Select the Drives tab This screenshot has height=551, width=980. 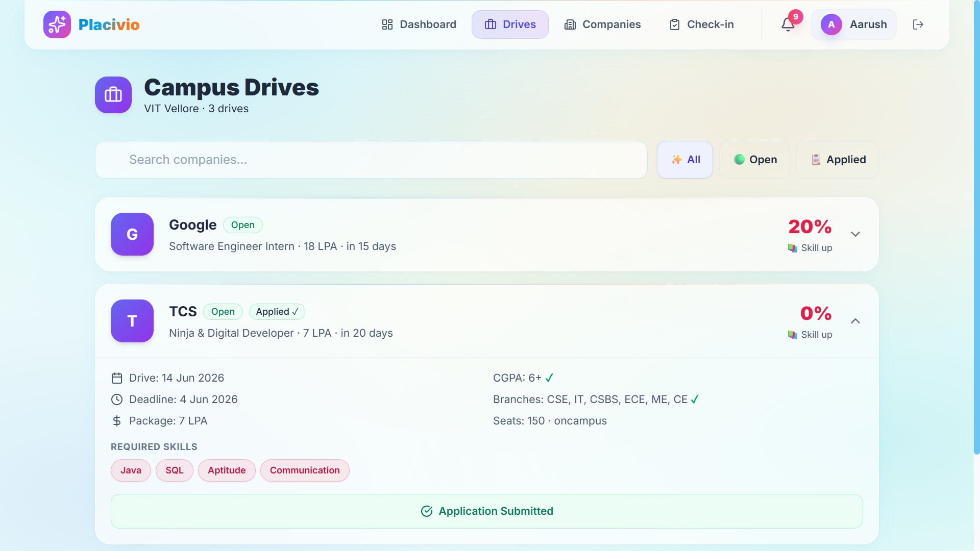[510, 24]
